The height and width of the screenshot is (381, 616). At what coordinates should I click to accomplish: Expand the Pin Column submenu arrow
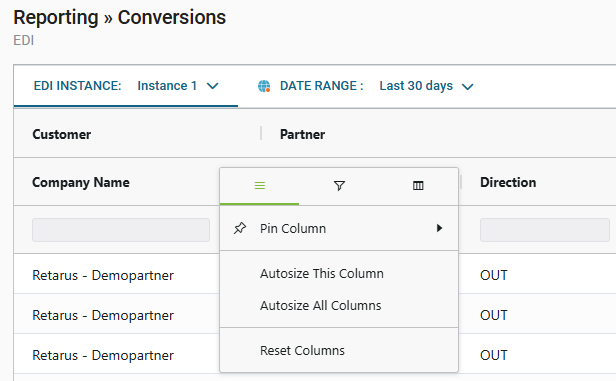[x=439, y=228]
